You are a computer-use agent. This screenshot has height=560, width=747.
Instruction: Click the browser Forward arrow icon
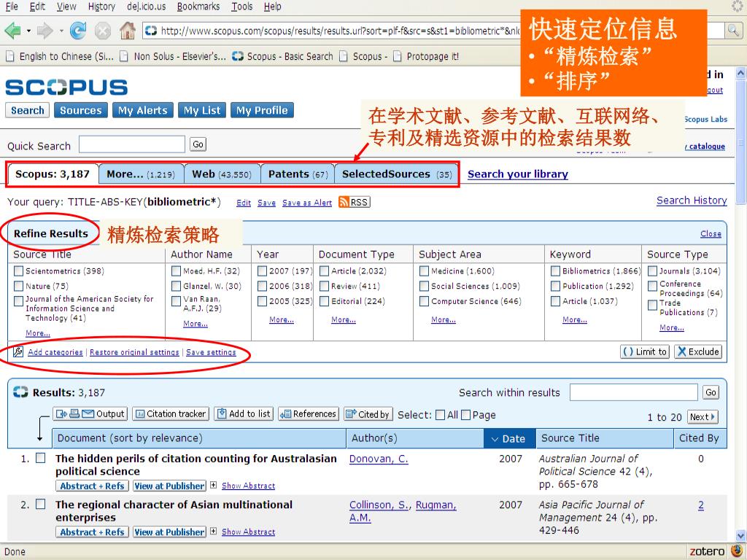44,31
